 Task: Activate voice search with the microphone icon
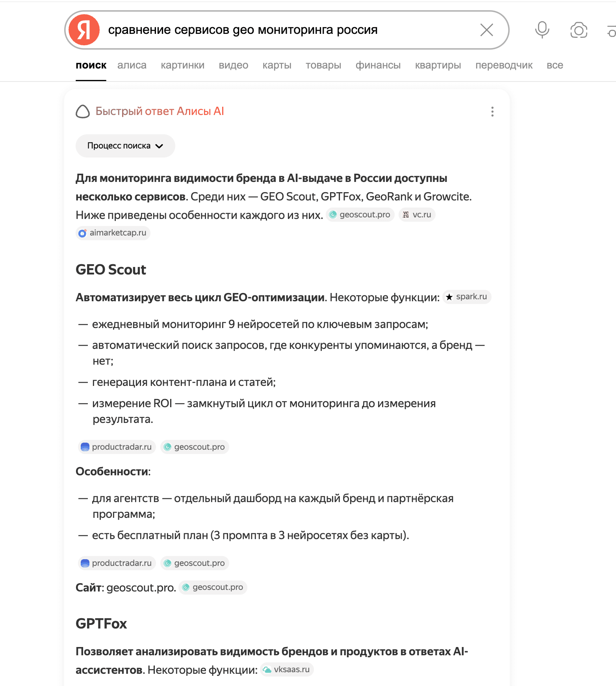point(542,30)
